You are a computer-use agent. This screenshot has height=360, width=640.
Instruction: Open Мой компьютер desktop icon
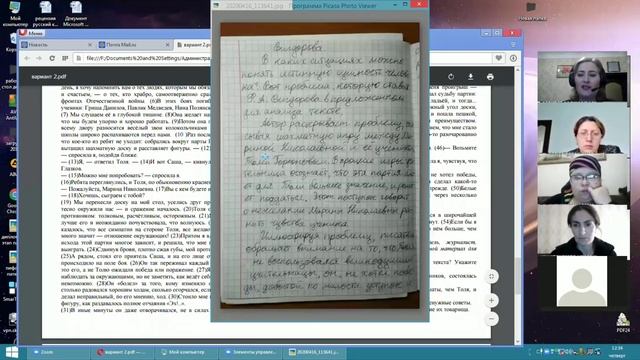pyautogui.click(x=15, y=14)
